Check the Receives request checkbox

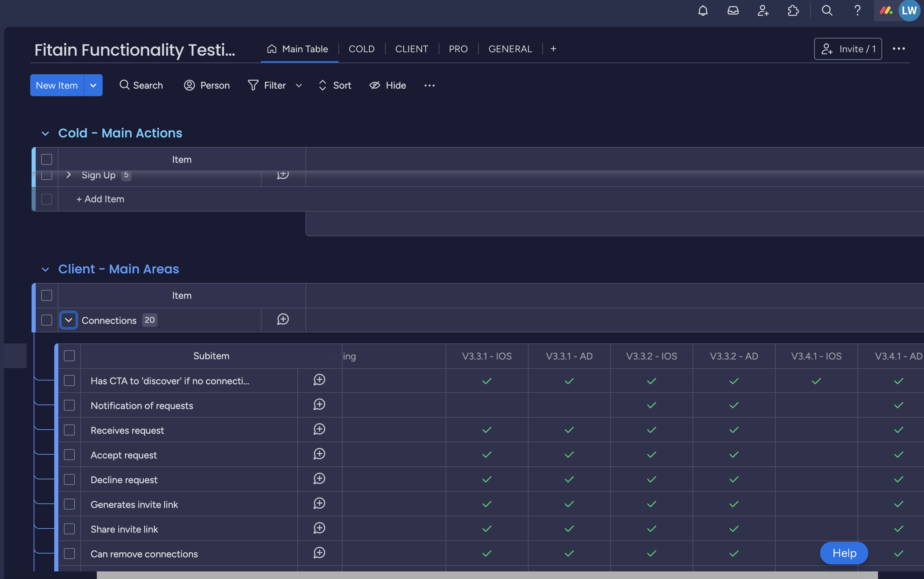click(x=69, y=430)
